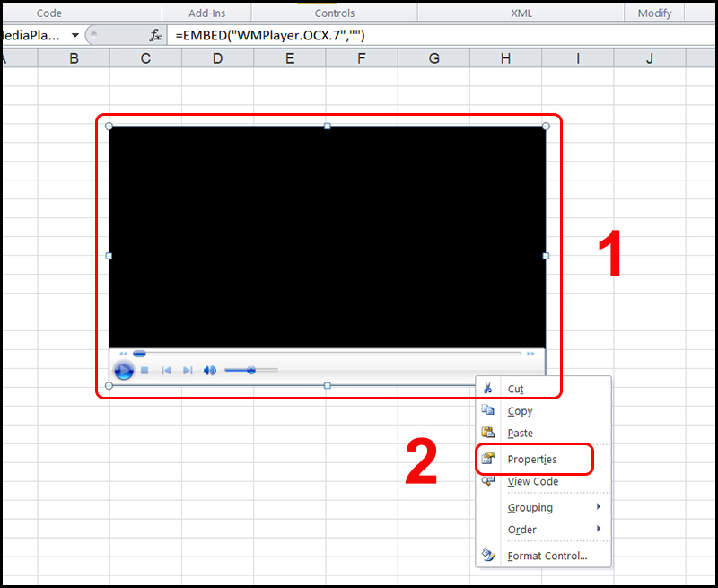The width and height of the screenshot is (718, 588).
Task: Click the Format Control icon
Action: (x=488, y=555)
